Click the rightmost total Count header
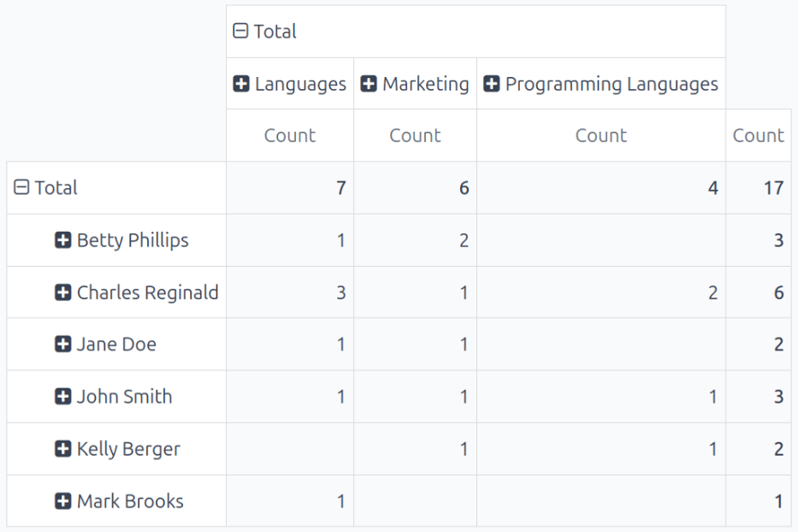Screen dimensions: 798x532 pos(758,135)
